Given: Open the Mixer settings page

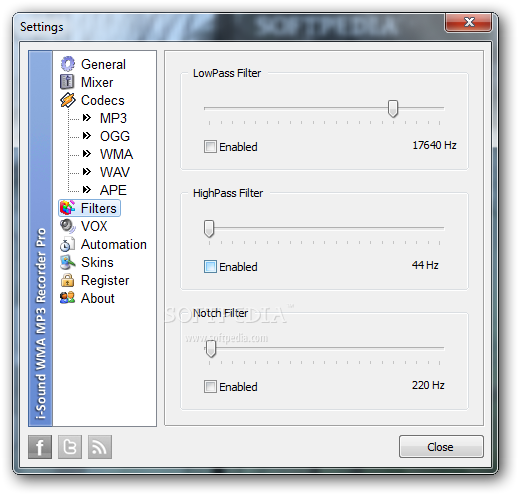Looking at the screenshot, I should pyautogui.click(x=97, y=82).
